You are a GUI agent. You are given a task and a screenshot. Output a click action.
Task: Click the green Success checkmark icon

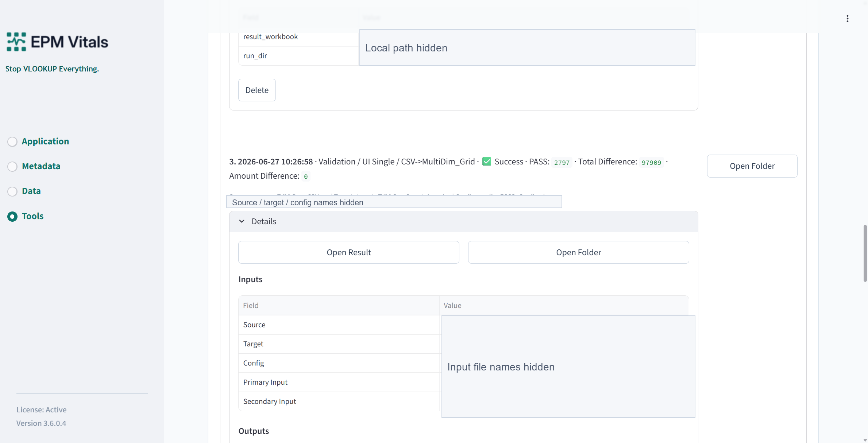coord(486,162)
